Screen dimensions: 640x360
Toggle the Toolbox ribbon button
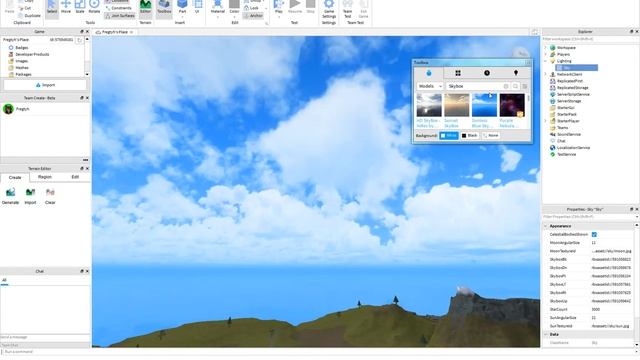[x=164, y=7]
